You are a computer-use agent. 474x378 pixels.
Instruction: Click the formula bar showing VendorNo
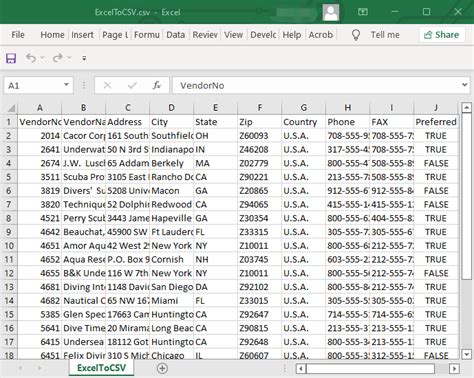click(x=315, y=86)
